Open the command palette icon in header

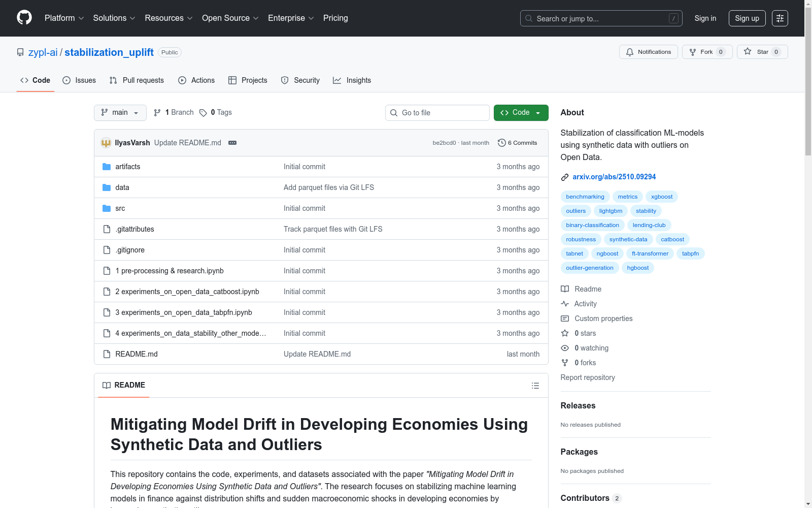click(780, 18)
